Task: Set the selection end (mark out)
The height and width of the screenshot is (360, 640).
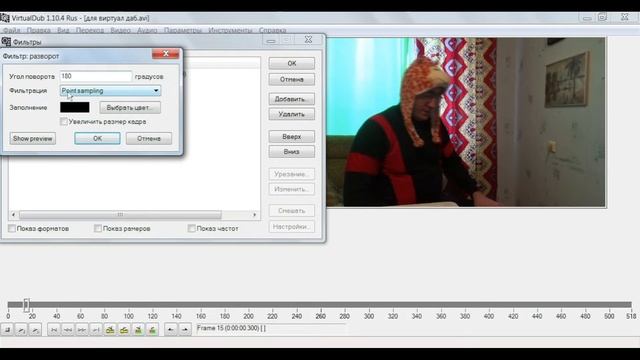Action: pyautogui.click(x=185, y=329)
